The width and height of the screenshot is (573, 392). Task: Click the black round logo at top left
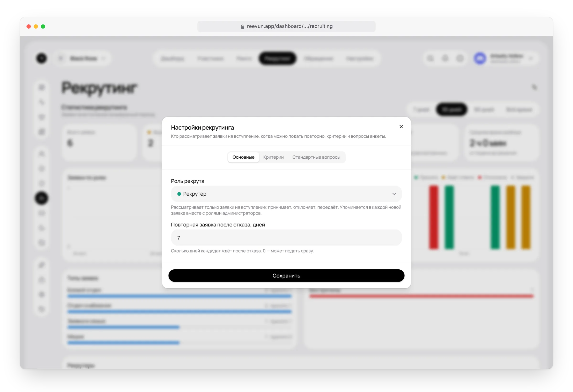pos(41,58)
